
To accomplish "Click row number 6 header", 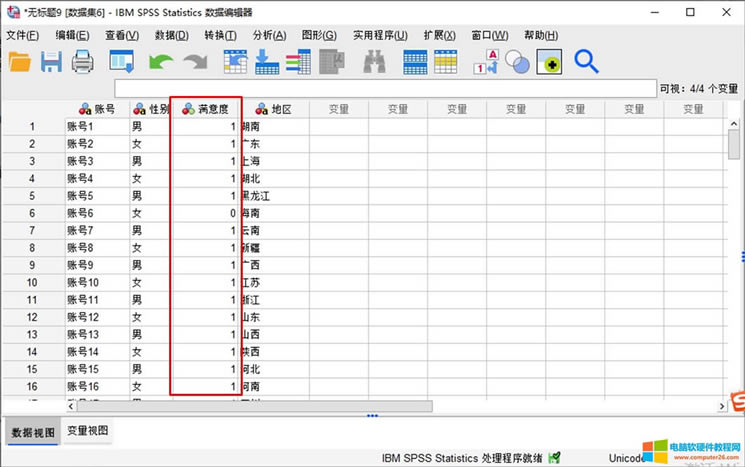I will (x=31, y=213).
